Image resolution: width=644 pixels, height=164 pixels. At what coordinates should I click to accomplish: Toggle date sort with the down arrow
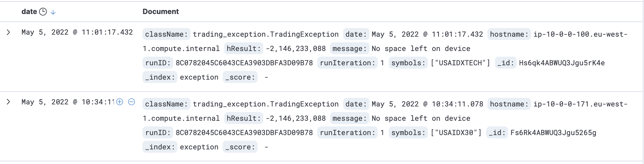53,12
